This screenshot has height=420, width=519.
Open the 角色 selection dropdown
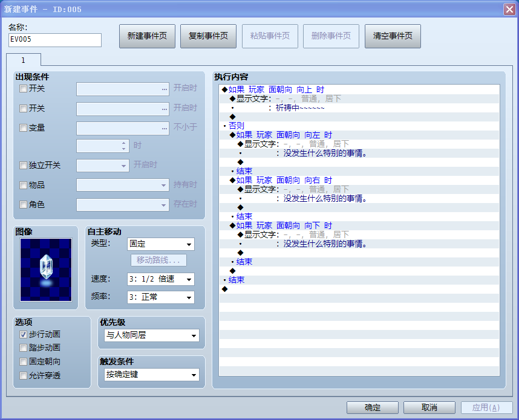122,205
